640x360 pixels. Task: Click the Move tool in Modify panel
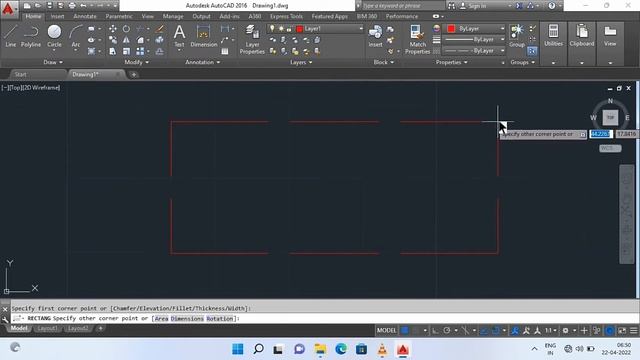[x=113, y=29]
